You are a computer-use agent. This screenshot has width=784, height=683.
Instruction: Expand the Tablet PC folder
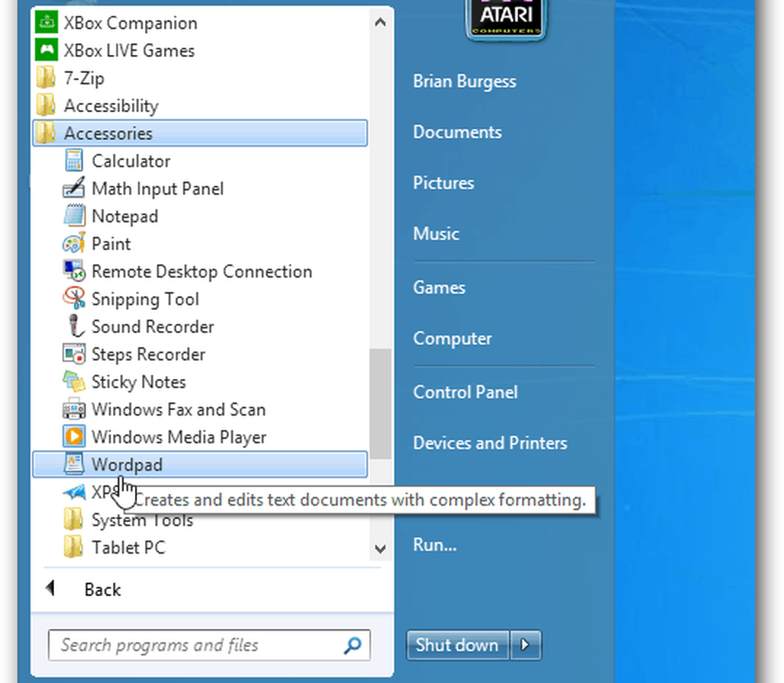point(128,548)
